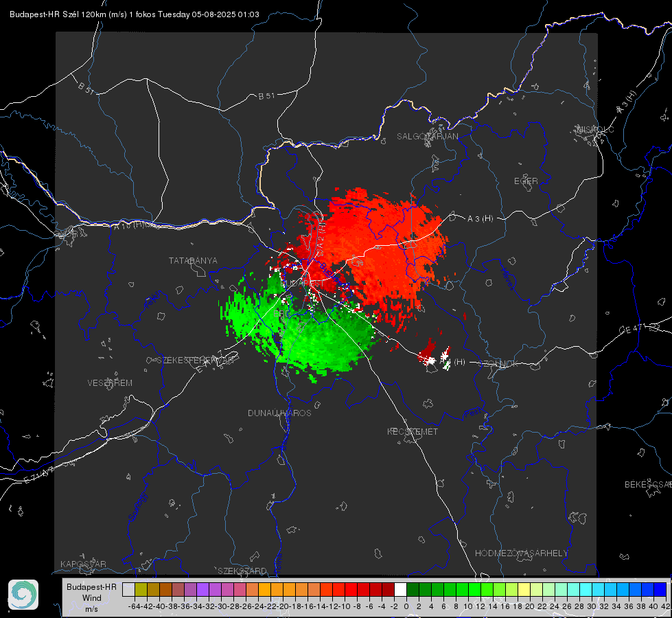Click the VESZPRÉM city label

point(110,382)
